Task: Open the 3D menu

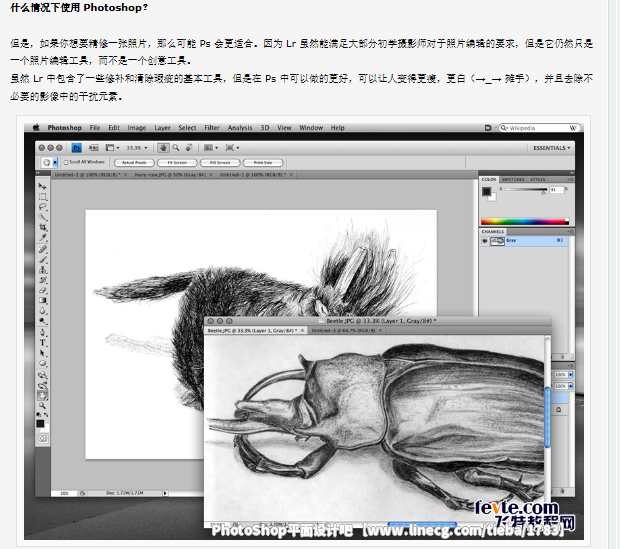Action: (x=265, y=128)
